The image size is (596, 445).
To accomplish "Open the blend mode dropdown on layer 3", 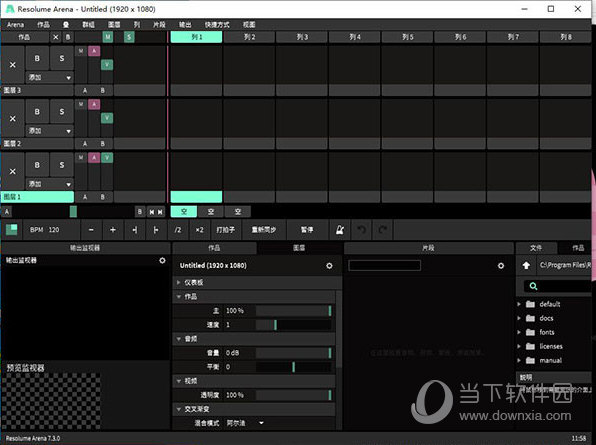I will click(49, 78).
